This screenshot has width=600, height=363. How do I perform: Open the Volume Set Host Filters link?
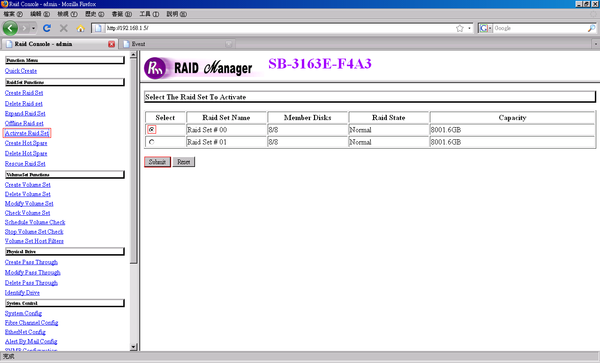34,241
